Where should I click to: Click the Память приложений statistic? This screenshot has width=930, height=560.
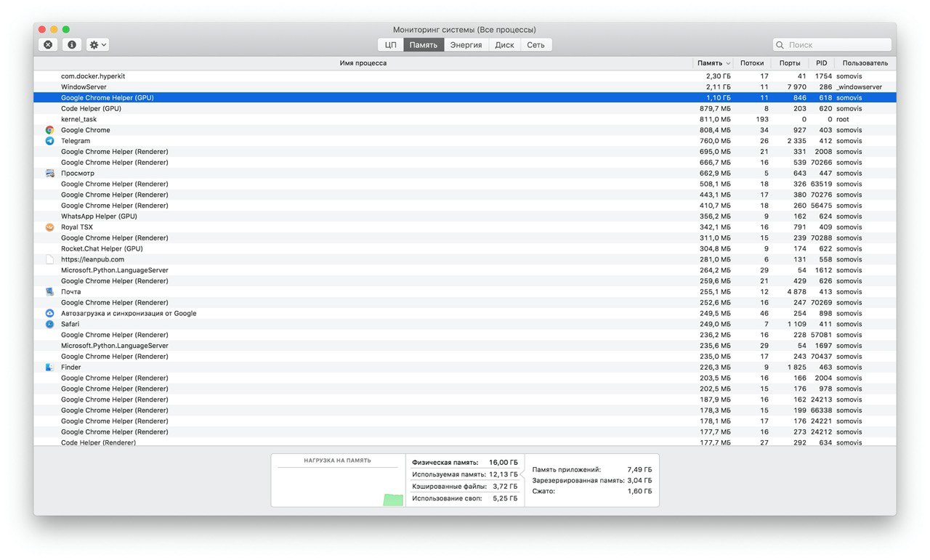[x=591, y=470]
